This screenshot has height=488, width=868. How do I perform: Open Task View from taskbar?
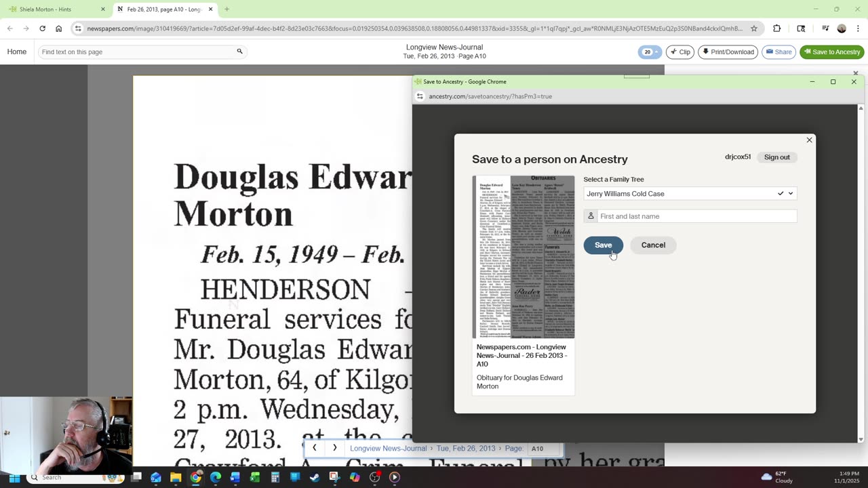coord(136,477)
